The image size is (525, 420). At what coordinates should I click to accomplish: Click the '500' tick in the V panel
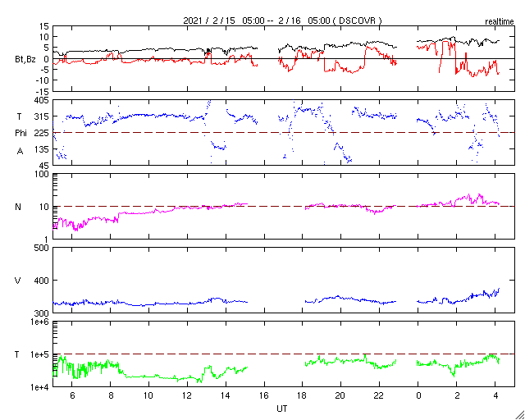pyautogui.click(x=42, y=248)
